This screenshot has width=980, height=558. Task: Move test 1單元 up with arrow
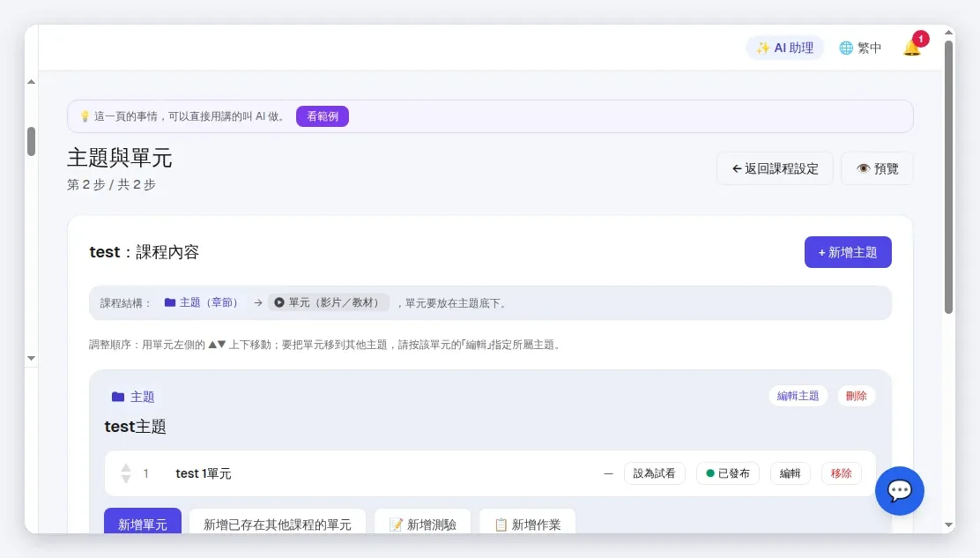point(126,468)
